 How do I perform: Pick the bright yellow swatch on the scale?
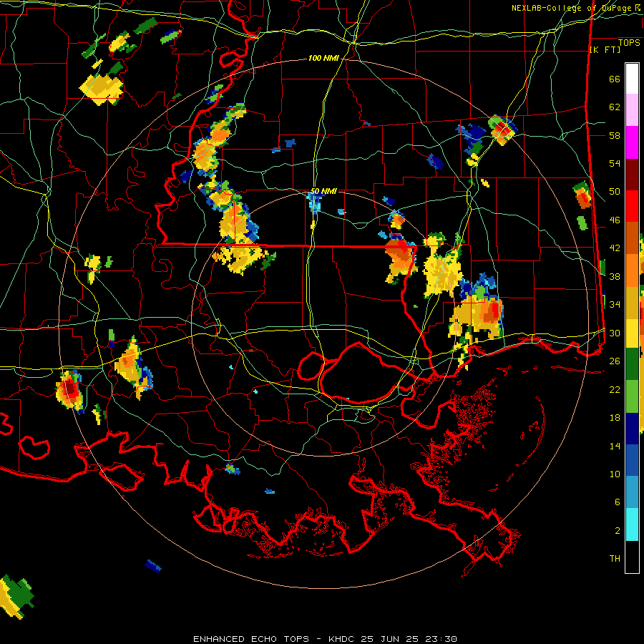(632, 333)
